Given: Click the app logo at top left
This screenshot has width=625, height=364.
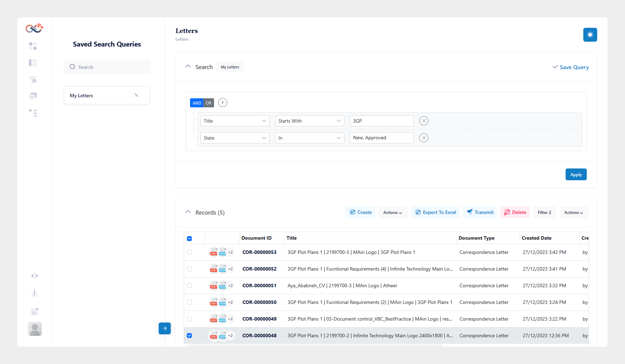Looking at the screenshot, I should [x=34, y=28].
